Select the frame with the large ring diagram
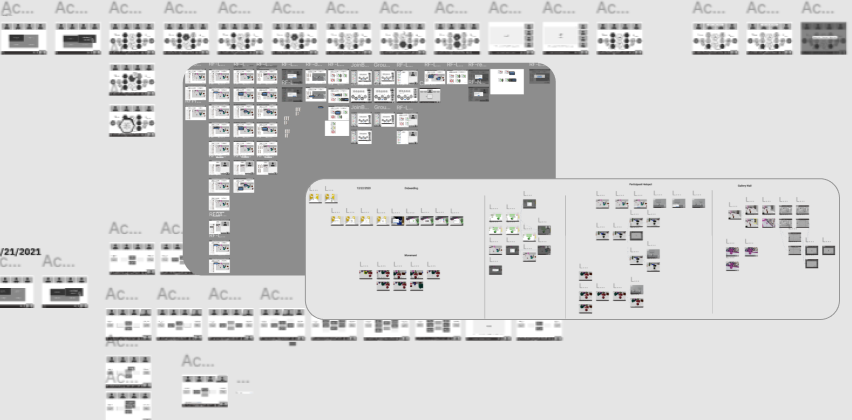Image resolution: width=852 pixels, height=420 pixels. 132,122
